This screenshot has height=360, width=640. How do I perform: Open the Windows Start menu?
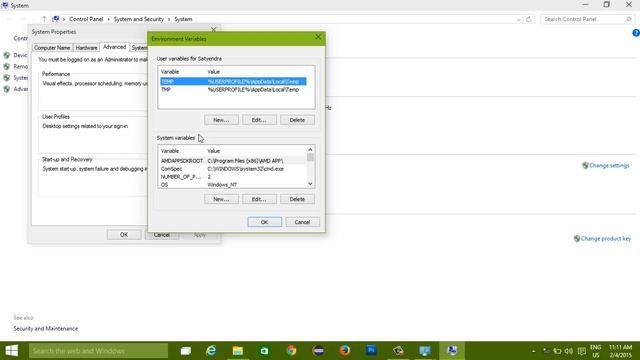pos(11,351)
